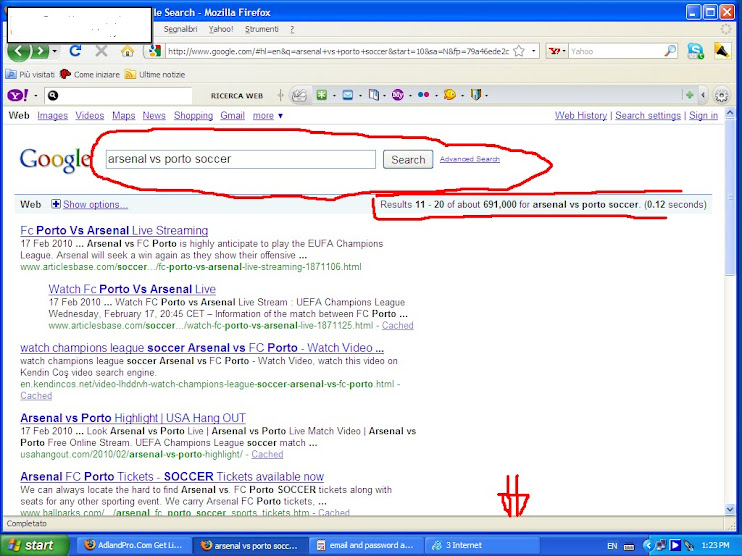Screen dimensions: 742x556
Task: Open Yahoo Mail envelope icon
Action: pyautogui.click(x=348, y=96)
